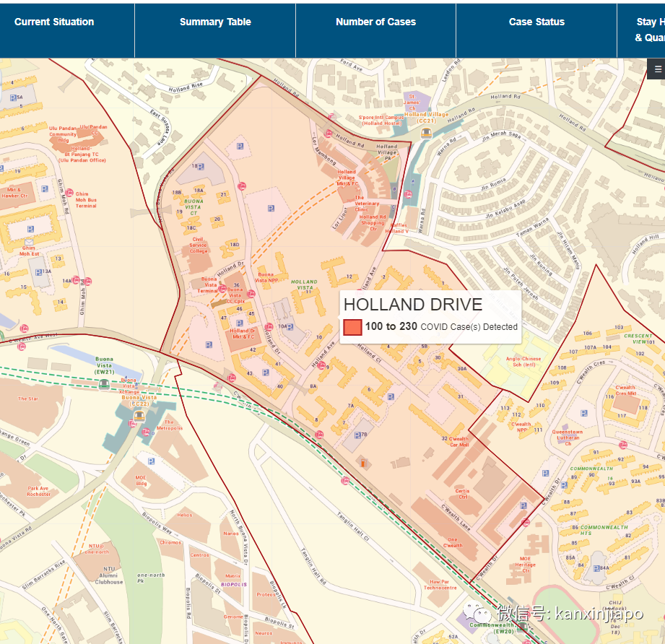665x644 pixels.
Task: Click the Commonwealth EW20 MRT station icon
Action: 523,627
